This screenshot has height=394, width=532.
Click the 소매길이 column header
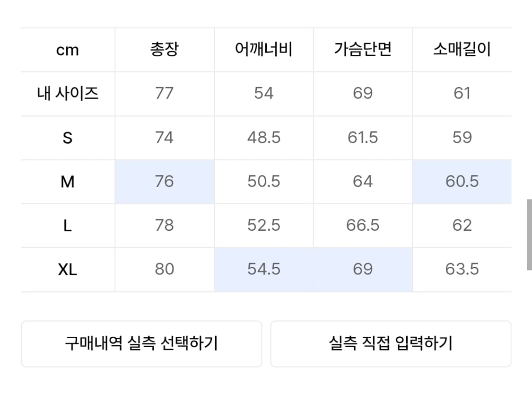pyautogui.click(x=462, y=50)
